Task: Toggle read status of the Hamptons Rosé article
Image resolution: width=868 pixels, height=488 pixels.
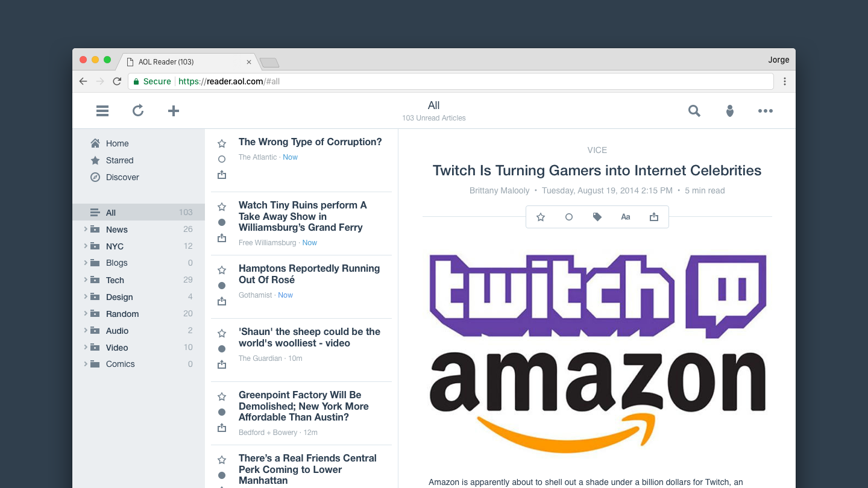Action: point(222,286)
